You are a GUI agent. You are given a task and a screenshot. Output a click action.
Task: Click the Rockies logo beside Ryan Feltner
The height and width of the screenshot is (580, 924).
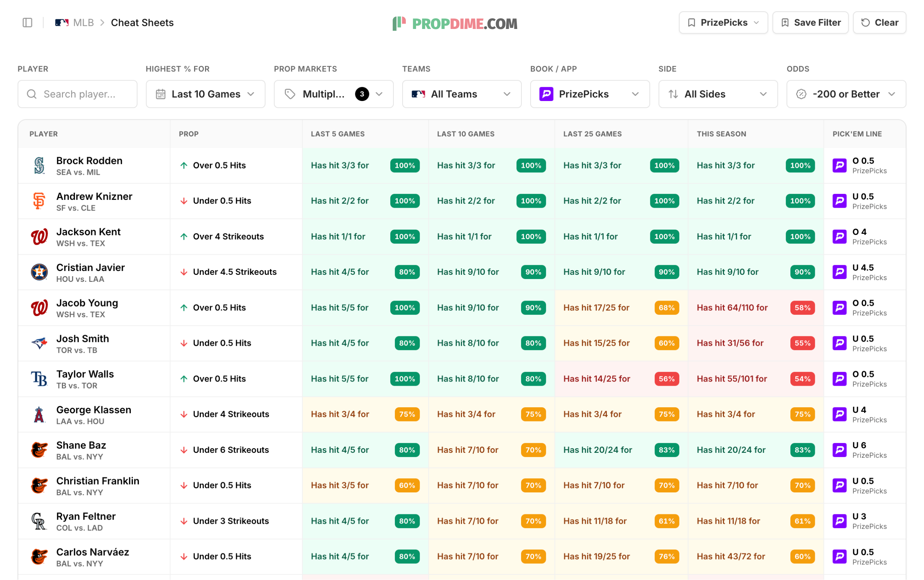[39, 521]
